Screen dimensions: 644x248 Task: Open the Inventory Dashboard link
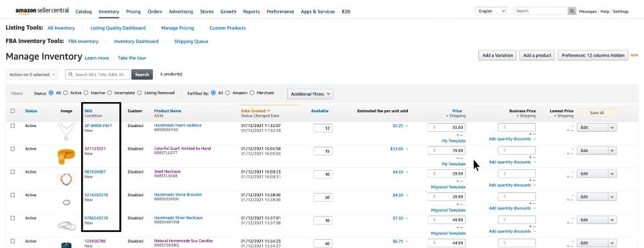pyautogui.click(x=136, y=42)
